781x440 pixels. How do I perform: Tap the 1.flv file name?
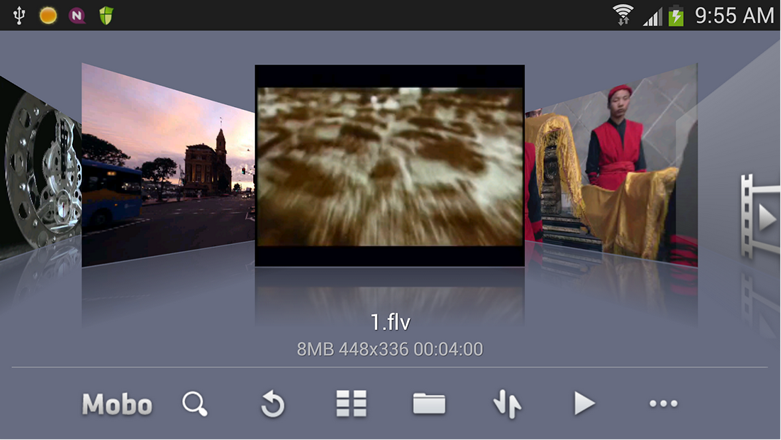click(x=390, y=322)
